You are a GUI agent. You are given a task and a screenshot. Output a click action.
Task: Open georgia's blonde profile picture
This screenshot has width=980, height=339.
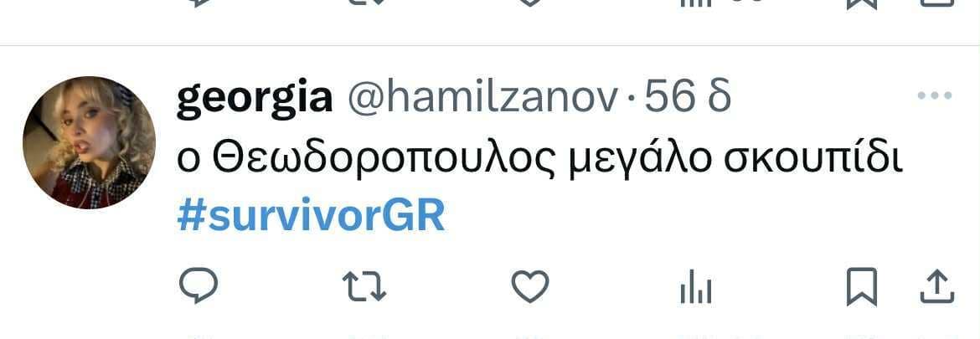tap(89, 142)
